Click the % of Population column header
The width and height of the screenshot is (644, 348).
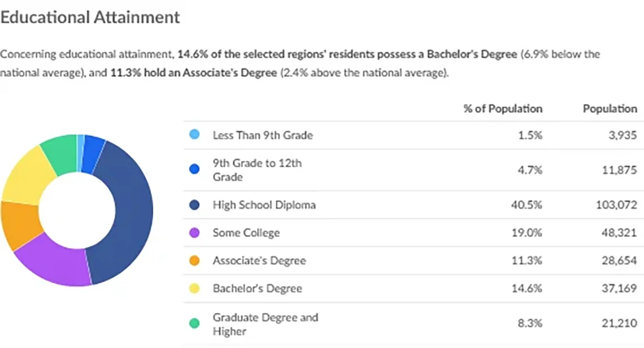pyautogui.click(x=503, y=108)
